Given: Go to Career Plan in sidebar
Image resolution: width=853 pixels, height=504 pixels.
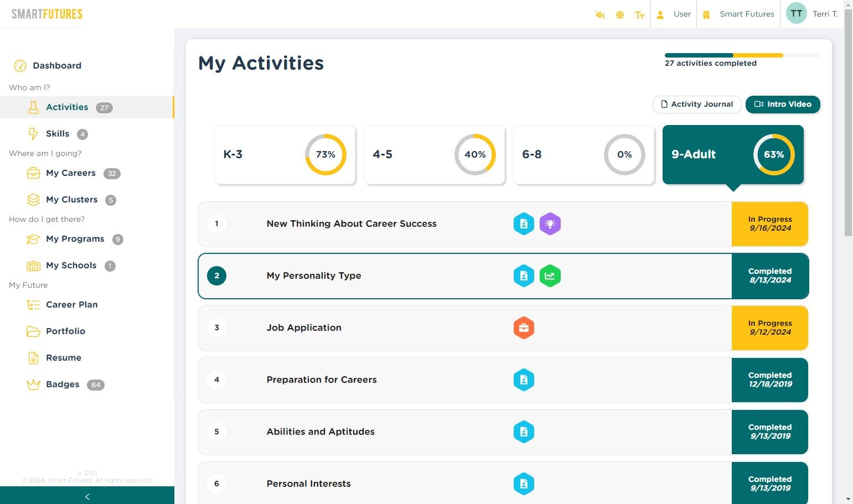Looking at the screenshot, I should tap(71, 305).
